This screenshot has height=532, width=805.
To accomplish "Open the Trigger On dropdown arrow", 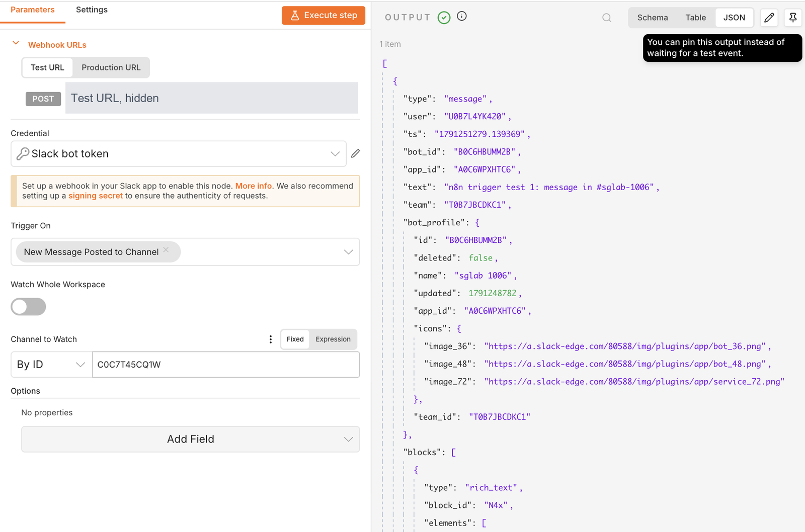I will coord(348,252).
